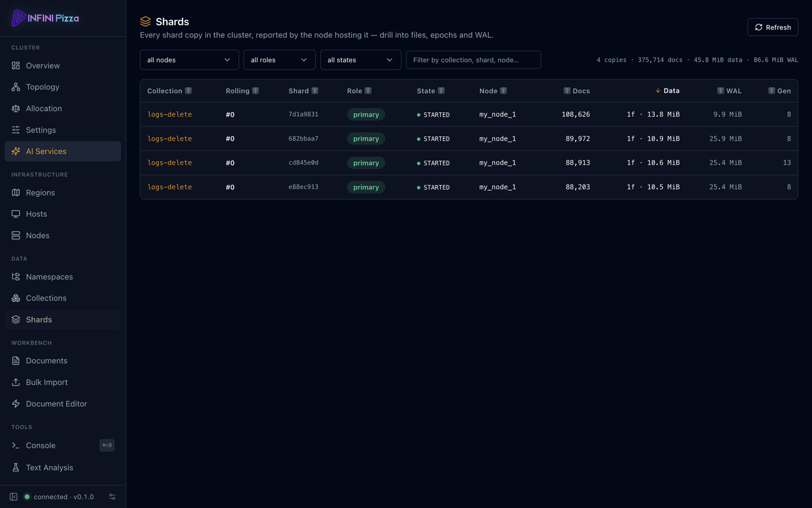Click the sort icon beside Docs header
Screen dimensions: 812x508
tap(567, 91)
